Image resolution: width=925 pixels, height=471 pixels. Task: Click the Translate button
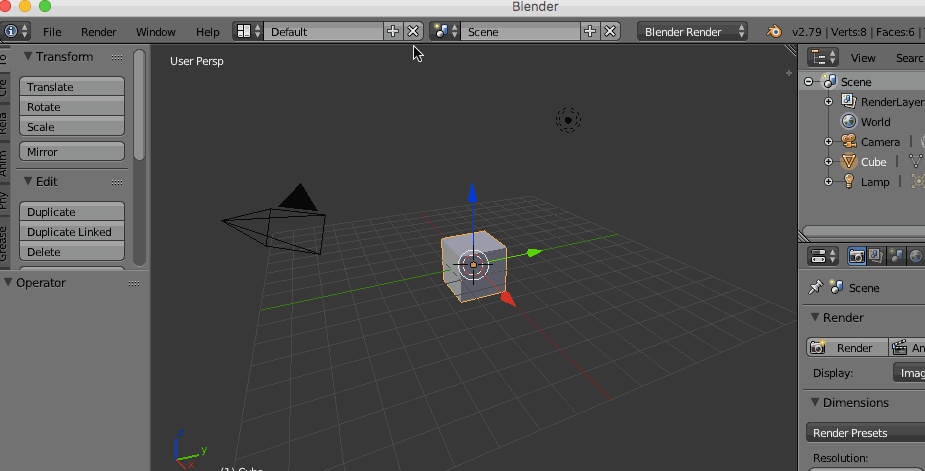coord(72,87)
